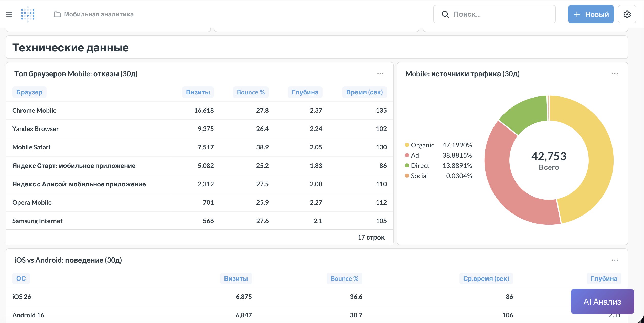
Task: Open ellipsis menu on traffic sources card
Action: (615, 74)
